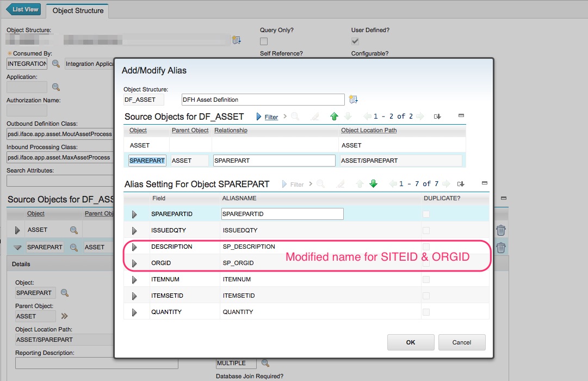This screenshot has height=381, width=588.
Task: Expand the DESCRIPTION alias row details
Action: click(134, 247)
